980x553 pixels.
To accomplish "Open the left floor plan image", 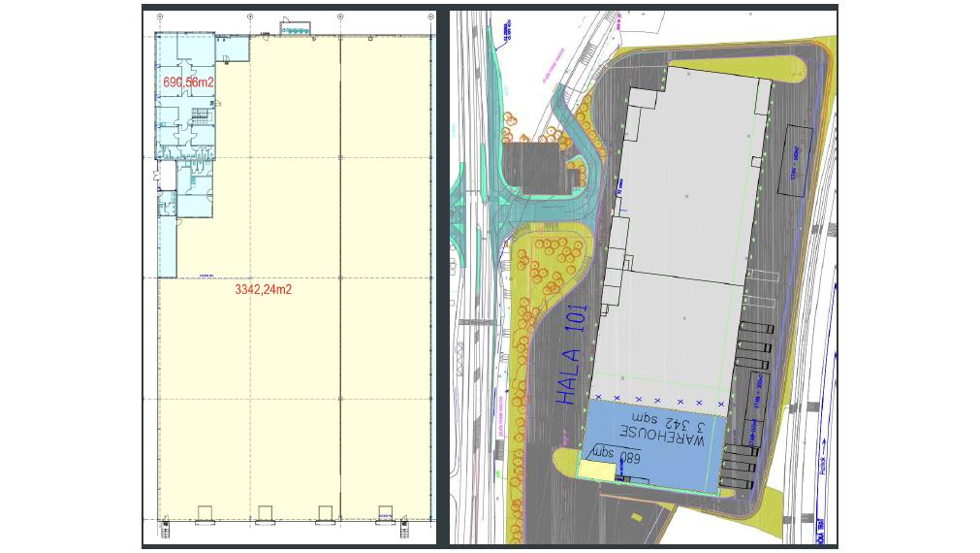I will coord(290,277).
